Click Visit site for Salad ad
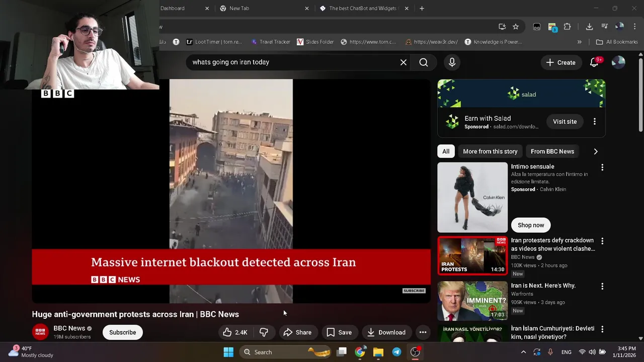Screen dimensions: 644x362 point(565,122)
